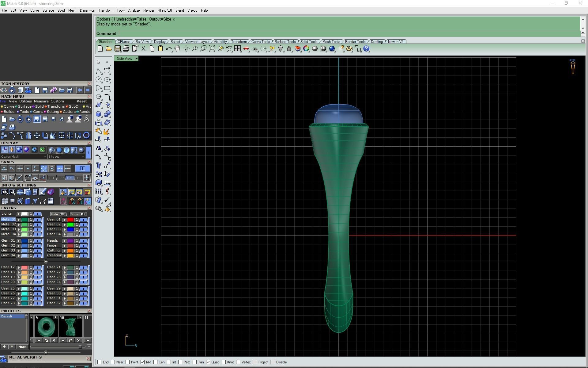Select the Pan hand tool
Image resolution: width=588 pixels, height=368 pixels.
(x=177, y=49)
